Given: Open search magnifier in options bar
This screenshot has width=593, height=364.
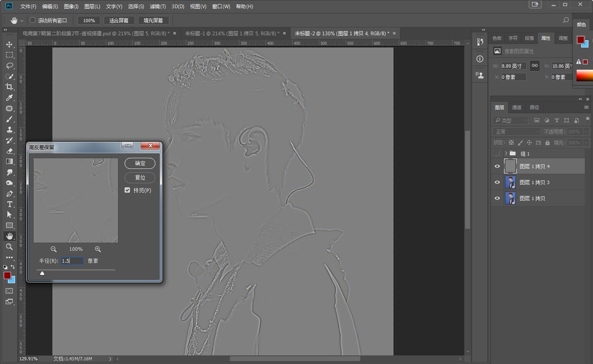Looking at the screenshot, I should (566, 20).
